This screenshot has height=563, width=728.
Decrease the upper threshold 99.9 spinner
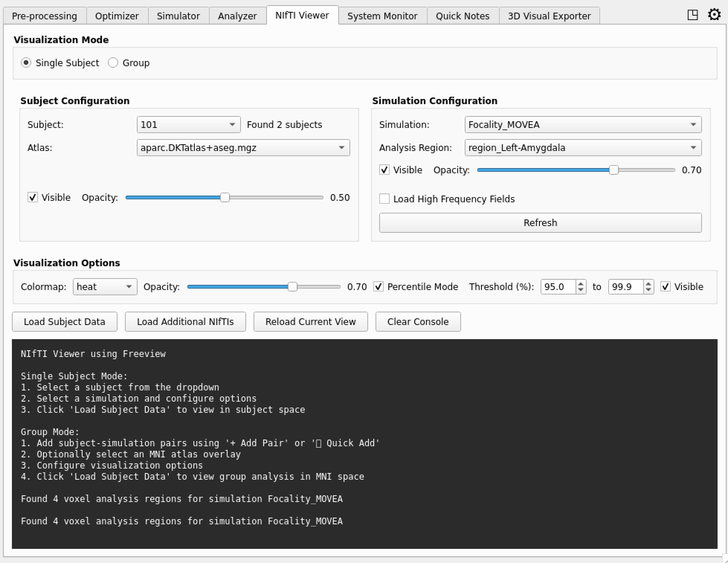pyautogui.click(x=648, y=290)
